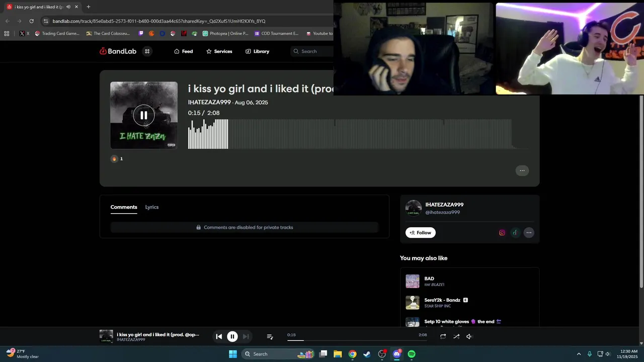Open the track's three-dot options menu

coord(522,170)
